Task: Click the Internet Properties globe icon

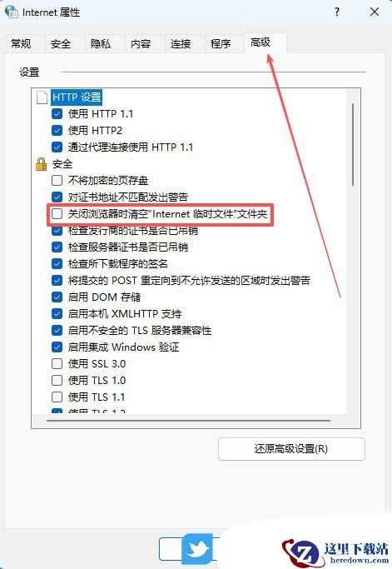Action: (x=12, y=12)
